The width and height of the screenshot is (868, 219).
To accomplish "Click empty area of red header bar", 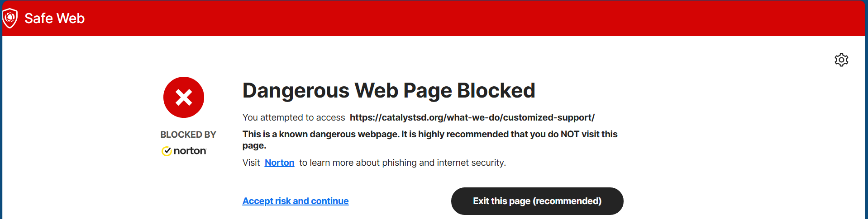I will click(x=453, y=18).
